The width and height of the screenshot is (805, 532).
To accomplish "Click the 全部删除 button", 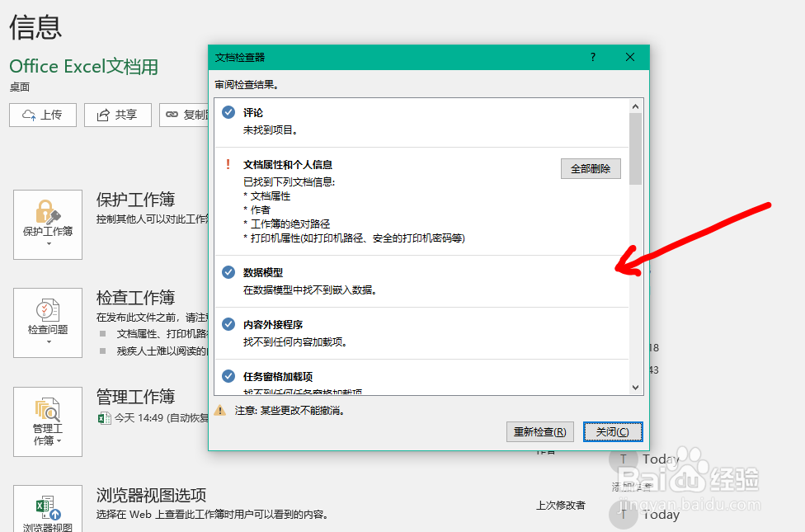I will [591, 168].
